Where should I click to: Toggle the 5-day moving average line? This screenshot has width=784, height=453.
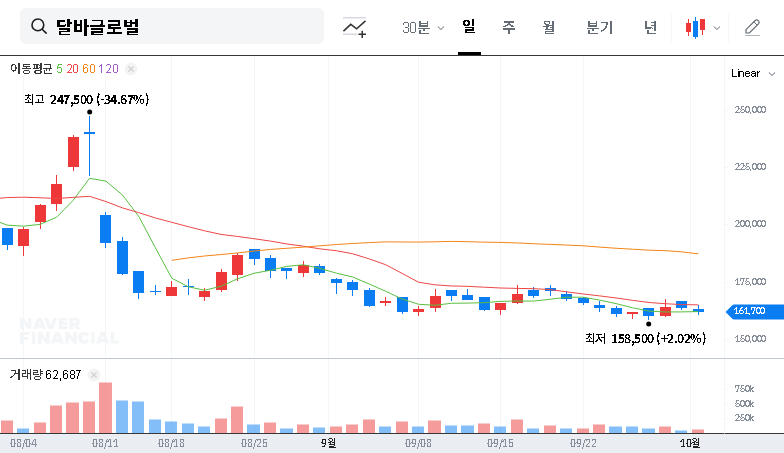[60, 69]
